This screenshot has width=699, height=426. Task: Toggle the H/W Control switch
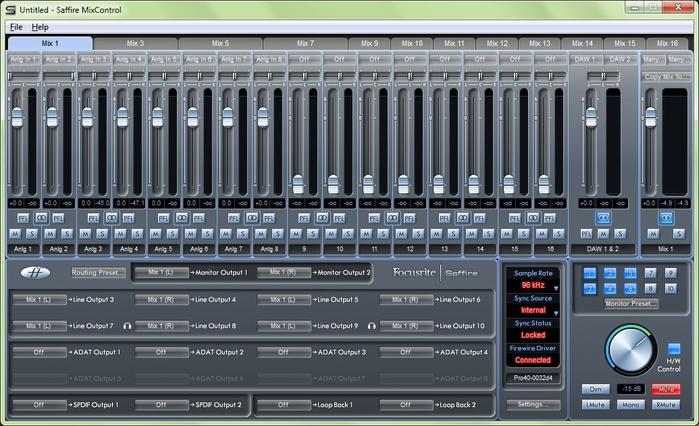(x=674, y=348)
